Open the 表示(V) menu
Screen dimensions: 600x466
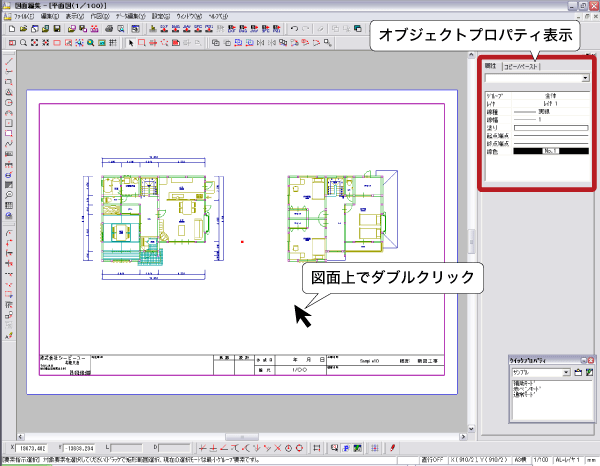tap(74, 16)
